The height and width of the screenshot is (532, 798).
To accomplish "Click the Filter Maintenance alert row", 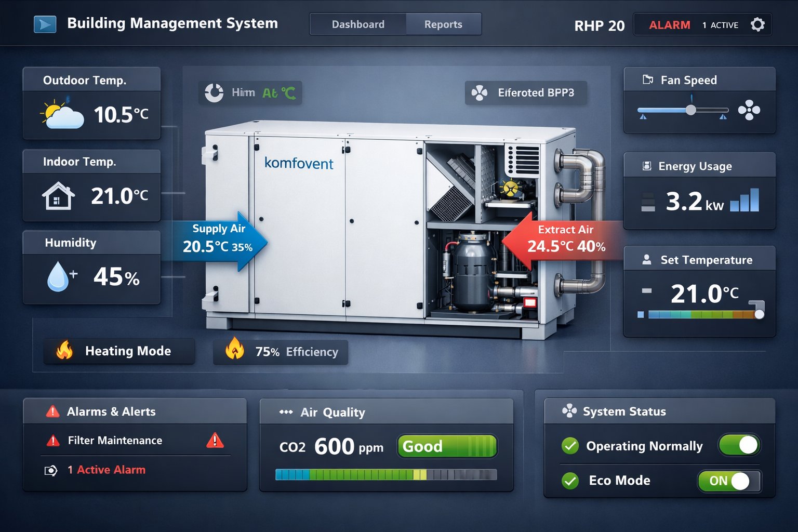I will pos(135,441).
